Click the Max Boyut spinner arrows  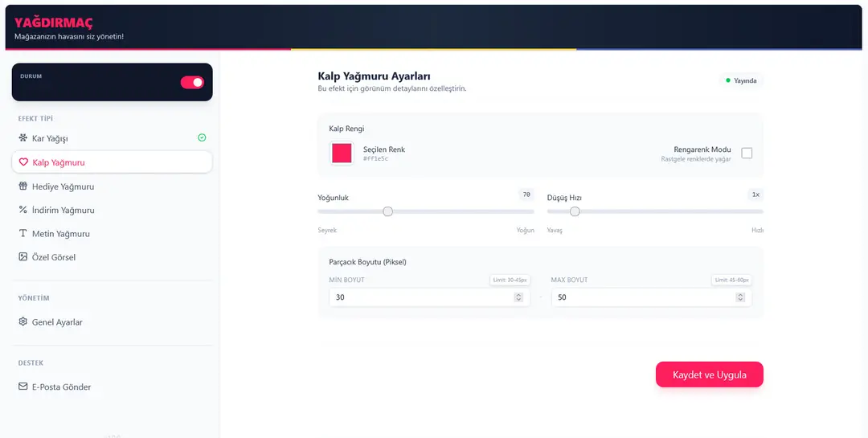click(x=740, y=297)
